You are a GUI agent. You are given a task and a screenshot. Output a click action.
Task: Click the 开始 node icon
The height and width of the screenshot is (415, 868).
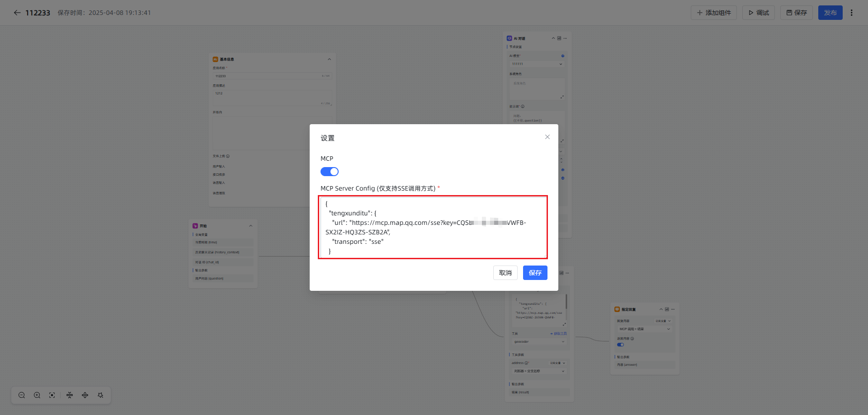pyautogui.click(x=195, y=226)
